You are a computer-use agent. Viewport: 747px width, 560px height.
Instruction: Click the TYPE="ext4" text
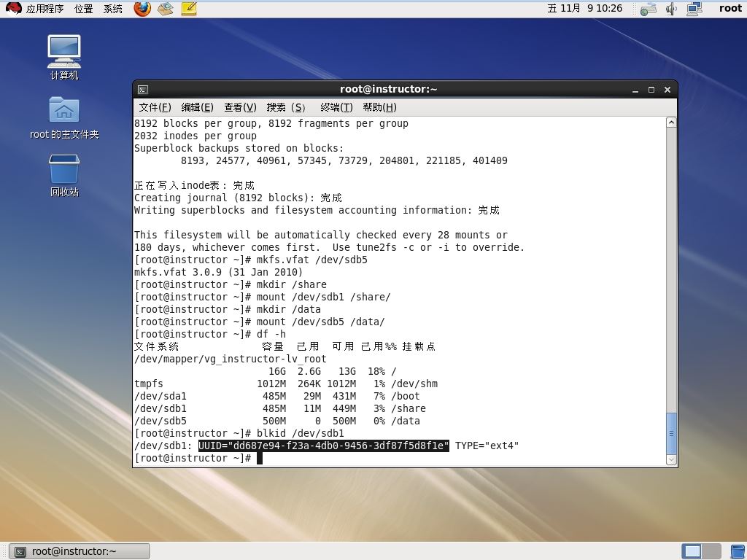coord(487,446)
